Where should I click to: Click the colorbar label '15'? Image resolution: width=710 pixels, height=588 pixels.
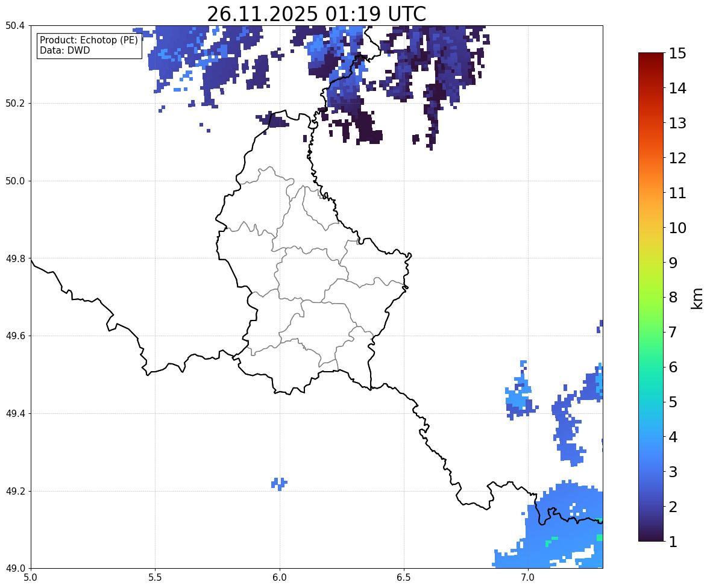click(x=677, y=54)
